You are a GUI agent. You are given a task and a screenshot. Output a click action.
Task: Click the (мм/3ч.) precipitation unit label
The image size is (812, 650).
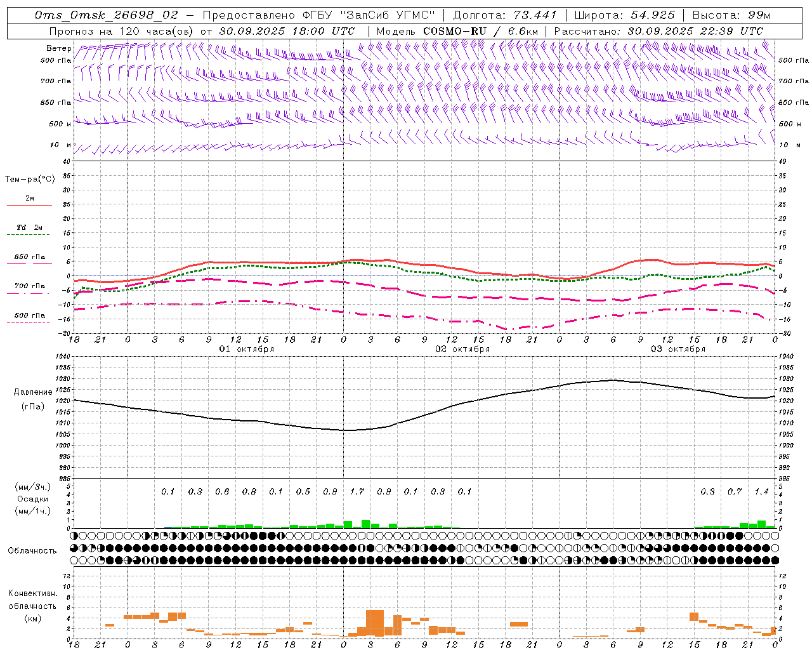(32, 487)
